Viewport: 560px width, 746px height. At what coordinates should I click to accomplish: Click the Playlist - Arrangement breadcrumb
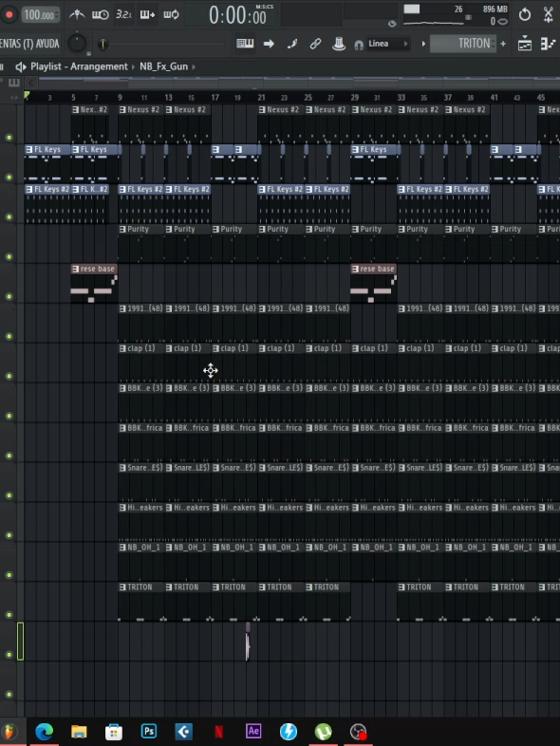coord(79,66)
